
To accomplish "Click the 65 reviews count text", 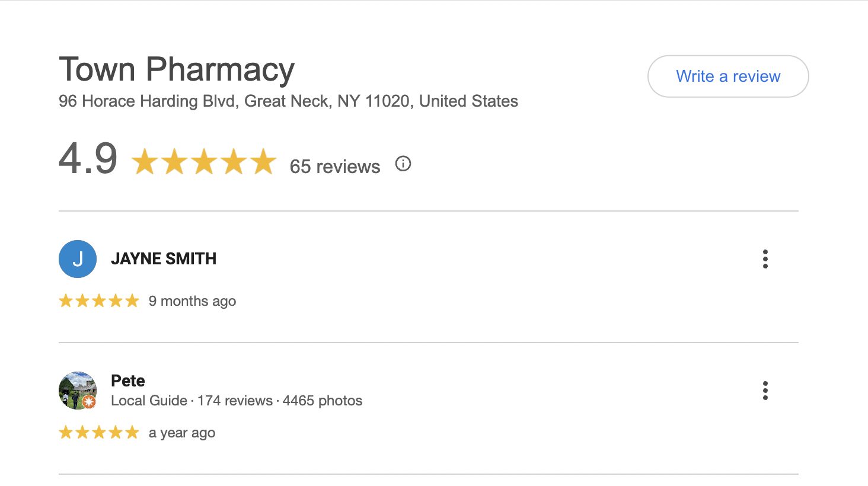I will coord(335,167).
